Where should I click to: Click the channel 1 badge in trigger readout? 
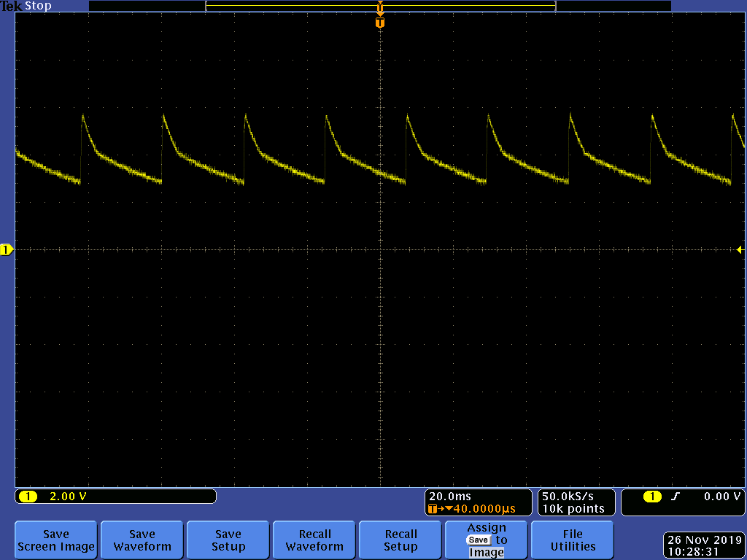652,497
